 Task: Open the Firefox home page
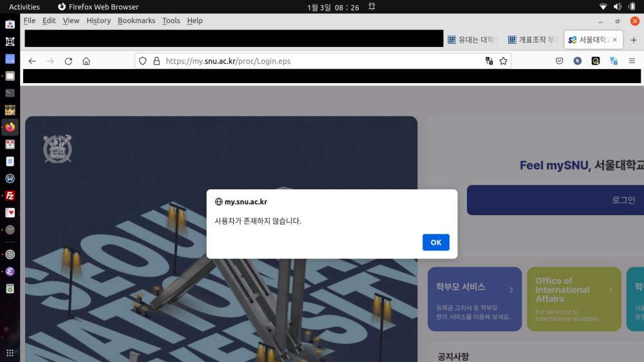tap(86, 61)
